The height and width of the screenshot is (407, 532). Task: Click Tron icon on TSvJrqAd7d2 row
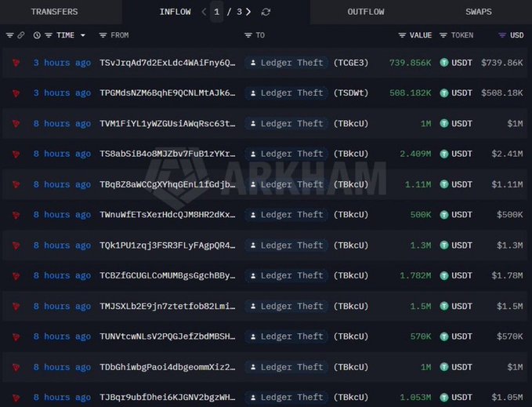[x=16, y=63]
